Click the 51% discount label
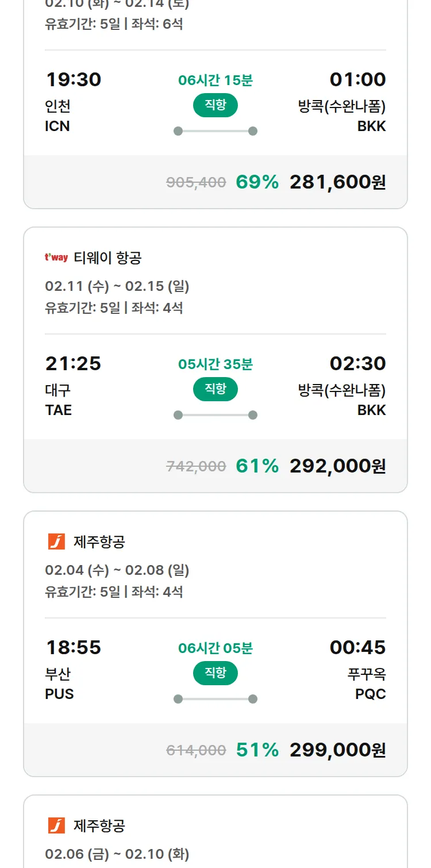This screenshot has height=868, width=431. [257, 750]
